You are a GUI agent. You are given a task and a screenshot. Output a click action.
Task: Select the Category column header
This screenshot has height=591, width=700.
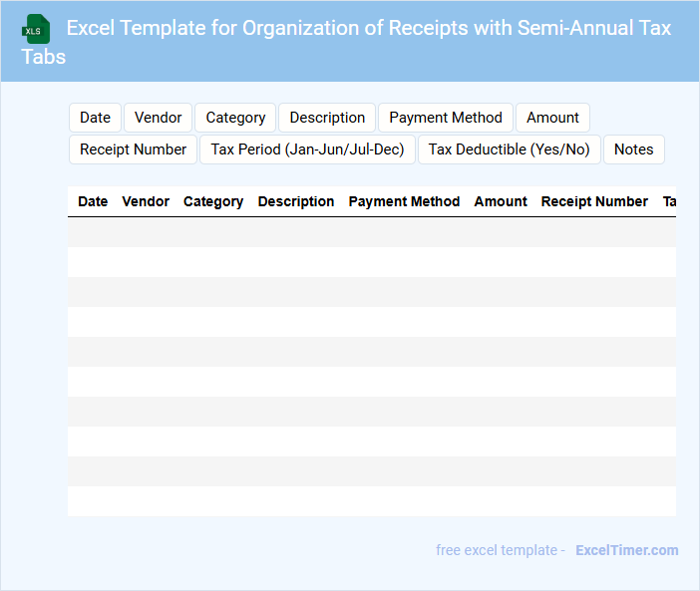(x=213, y=201)
